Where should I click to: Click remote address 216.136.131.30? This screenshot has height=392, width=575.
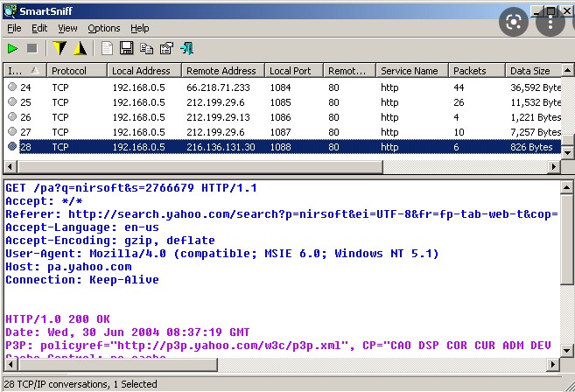221,147
